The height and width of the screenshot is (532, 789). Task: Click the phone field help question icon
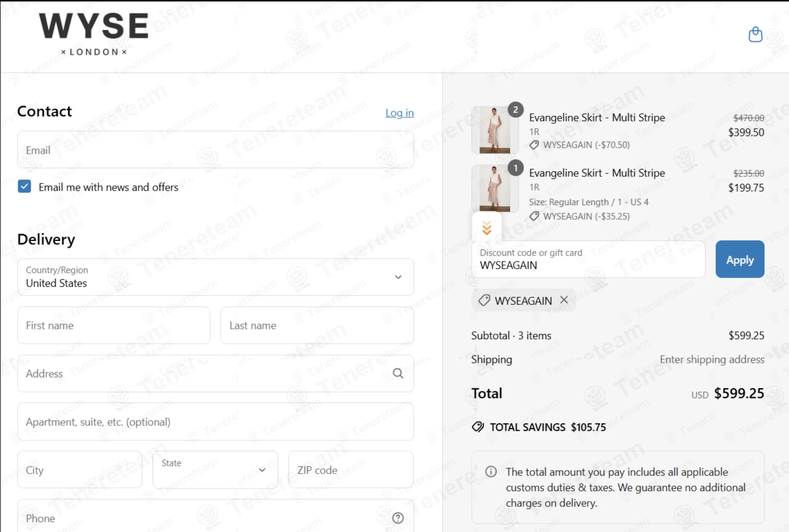tap(398, 518)
